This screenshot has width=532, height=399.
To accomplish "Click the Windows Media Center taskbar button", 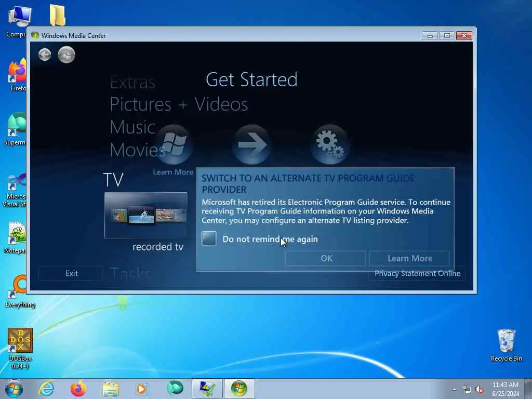I will 239,389.
